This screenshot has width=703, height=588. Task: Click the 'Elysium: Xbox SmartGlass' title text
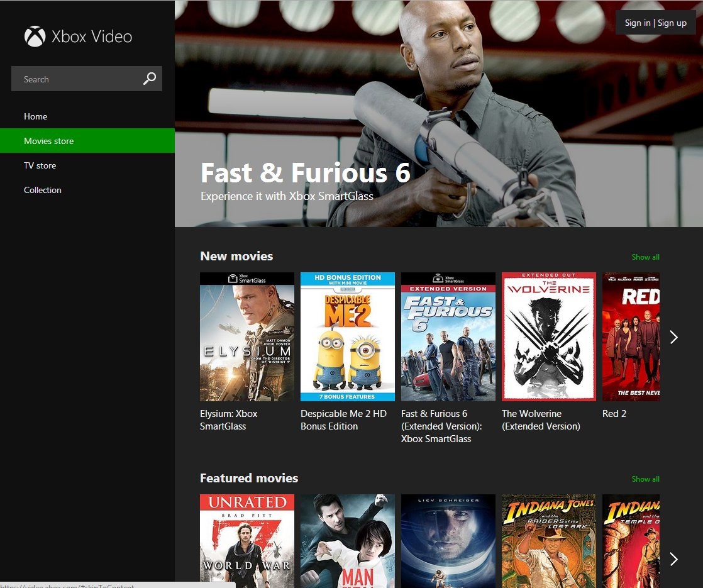(229, 420)
